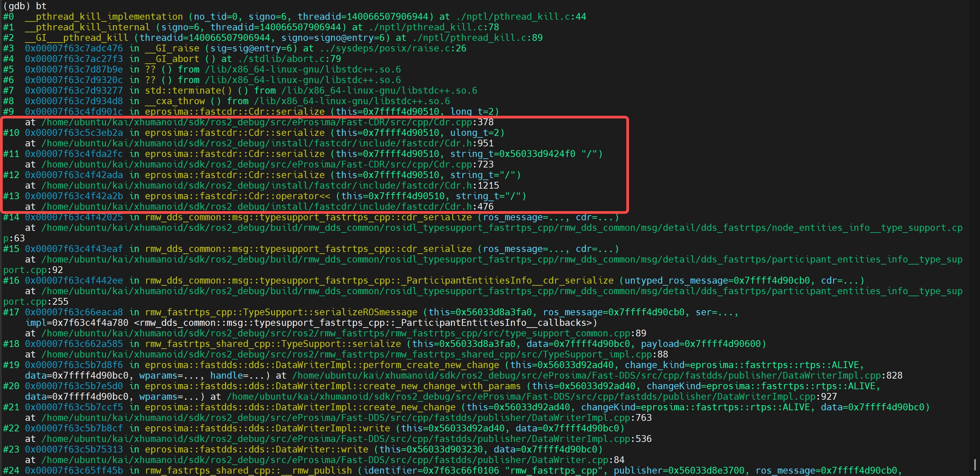Click the gdb bt command prompt line
Viewport: 980px width, 476px height.
pyautogui.click(x=25, y=6)
